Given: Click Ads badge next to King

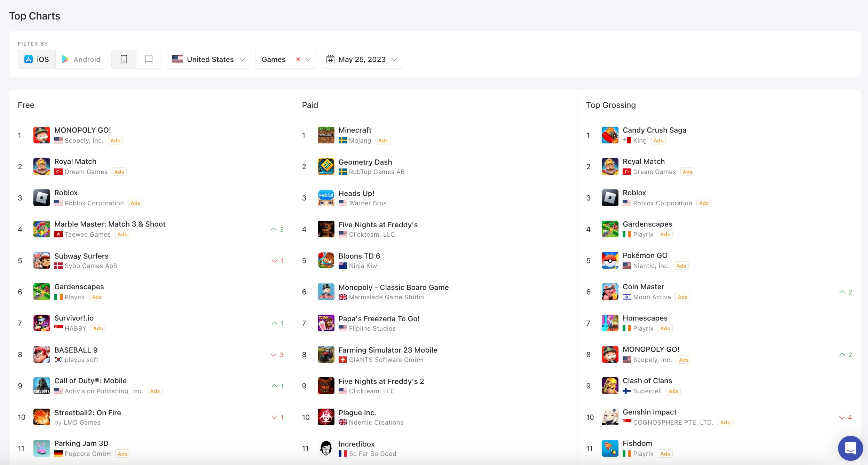Looking at the screenshot, I should tap(658, 140).
